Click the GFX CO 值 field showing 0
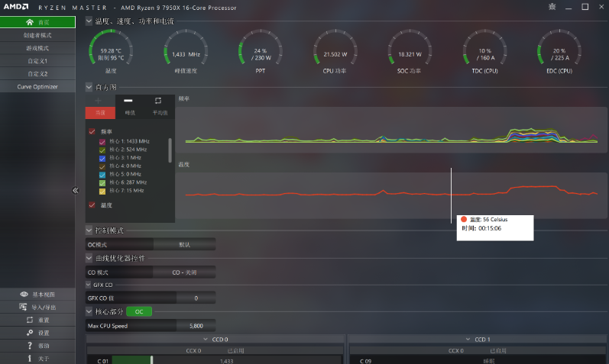Viewport: 609px width, 364px height. pos(196,298)
